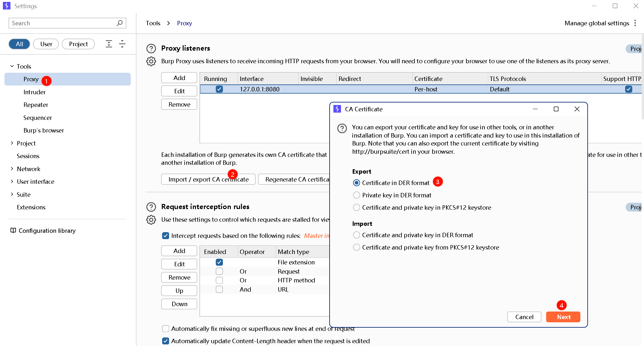This screenshot has width=644, height=346.
Task: Click the CA Certificate dialog help icon
Action: [342, 128]
